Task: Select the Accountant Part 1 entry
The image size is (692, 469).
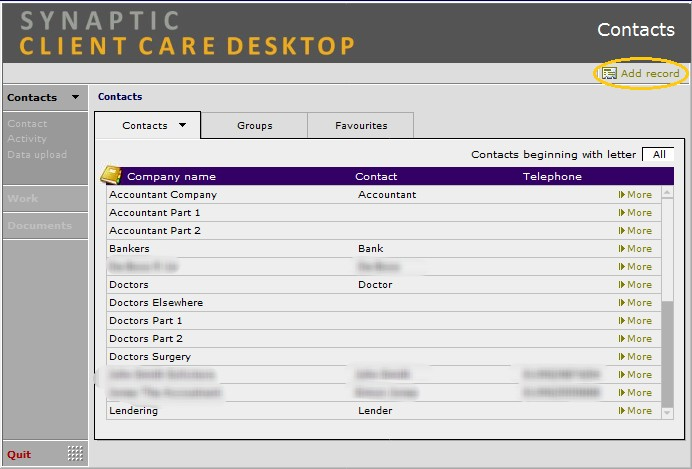Action: click(x=154, y=213)
